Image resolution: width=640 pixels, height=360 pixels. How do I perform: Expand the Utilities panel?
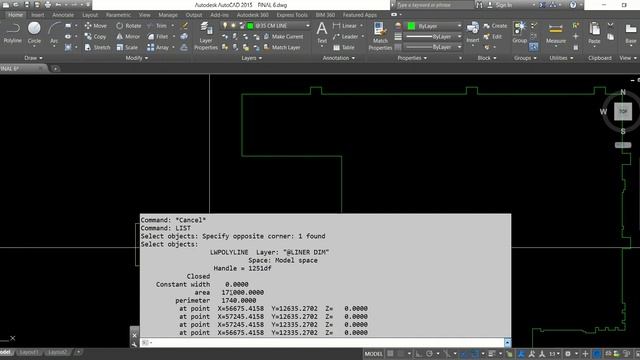tap(561, 58)
